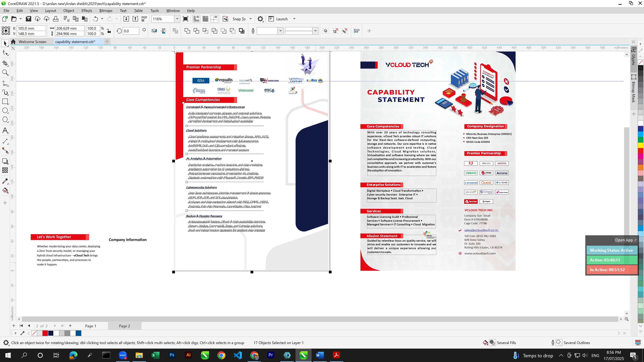Activate the Text tool

[5, 130]
